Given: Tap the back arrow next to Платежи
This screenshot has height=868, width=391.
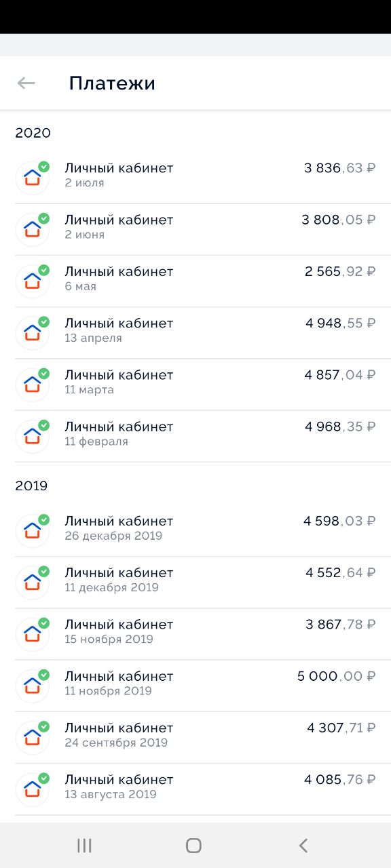Looking at the screenshot, I should click(x=26, y=83).
